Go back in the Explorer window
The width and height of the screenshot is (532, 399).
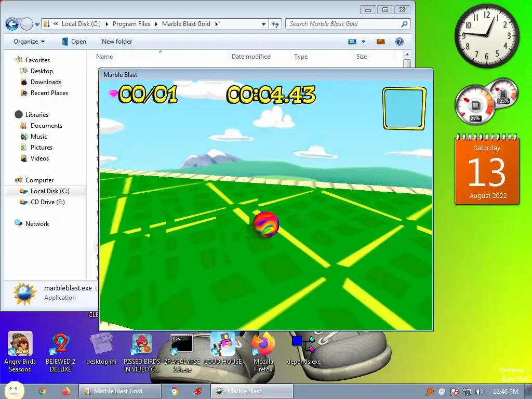[x=12, y=24]
